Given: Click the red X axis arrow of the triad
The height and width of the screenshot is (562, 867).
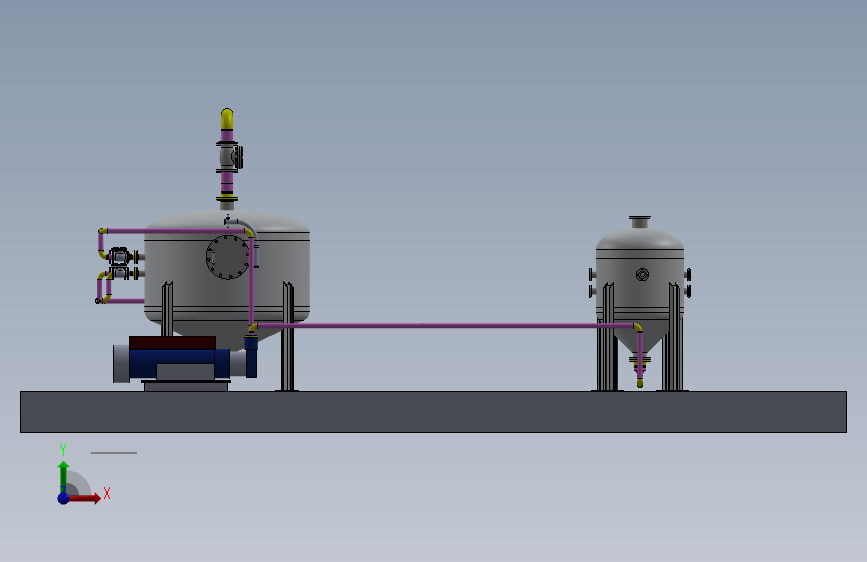Looking at the screenshot, I should click(x=83, y=498).
